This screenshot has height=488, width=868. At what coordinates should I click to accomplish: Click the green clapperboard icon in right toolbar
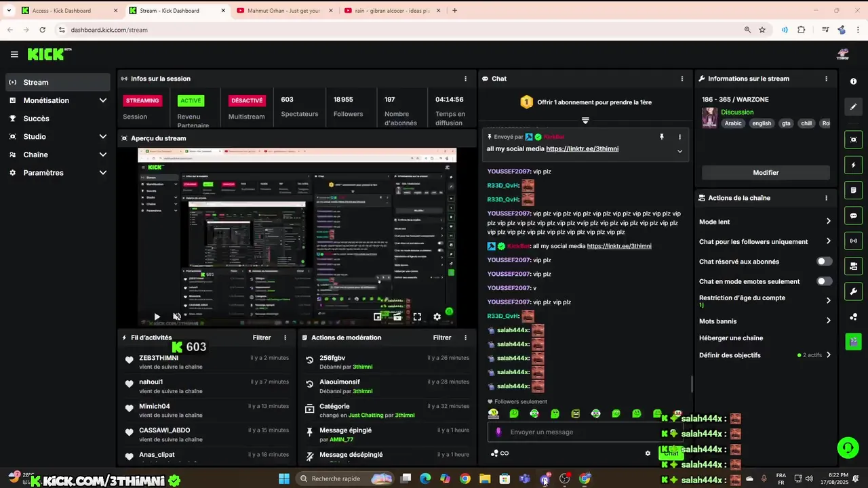853,342
